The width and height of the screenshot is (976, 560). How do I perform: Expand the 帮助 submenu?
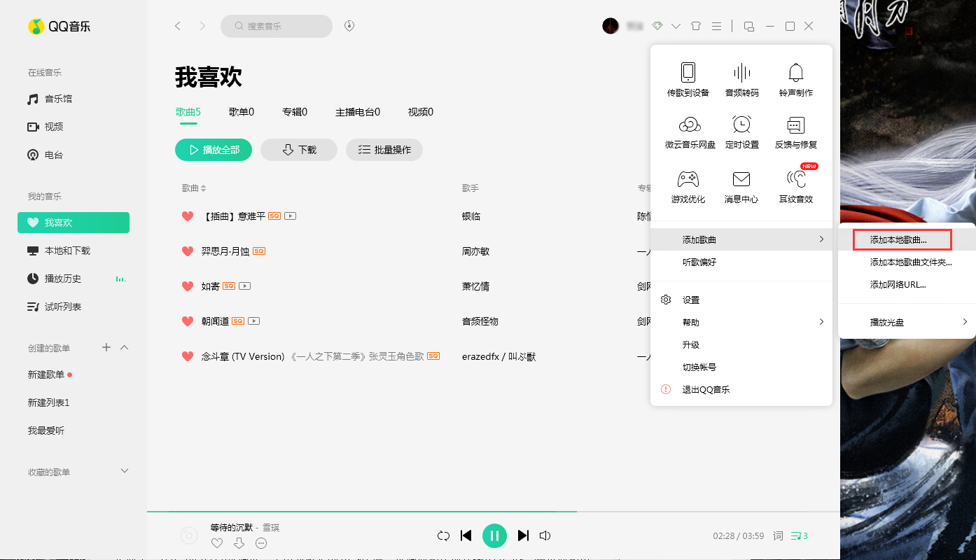[690, 321]
